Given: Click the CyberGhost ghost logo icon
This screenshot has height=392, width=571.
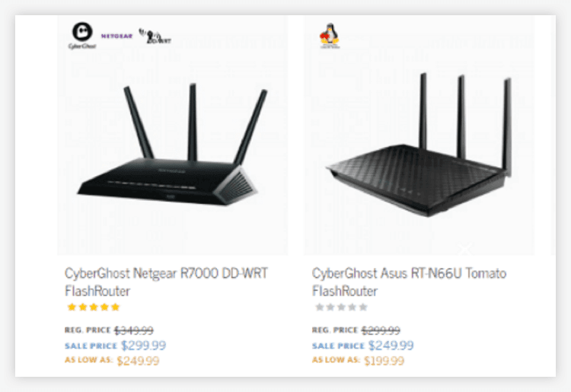Looking at the screenshot, I should 82,35.
